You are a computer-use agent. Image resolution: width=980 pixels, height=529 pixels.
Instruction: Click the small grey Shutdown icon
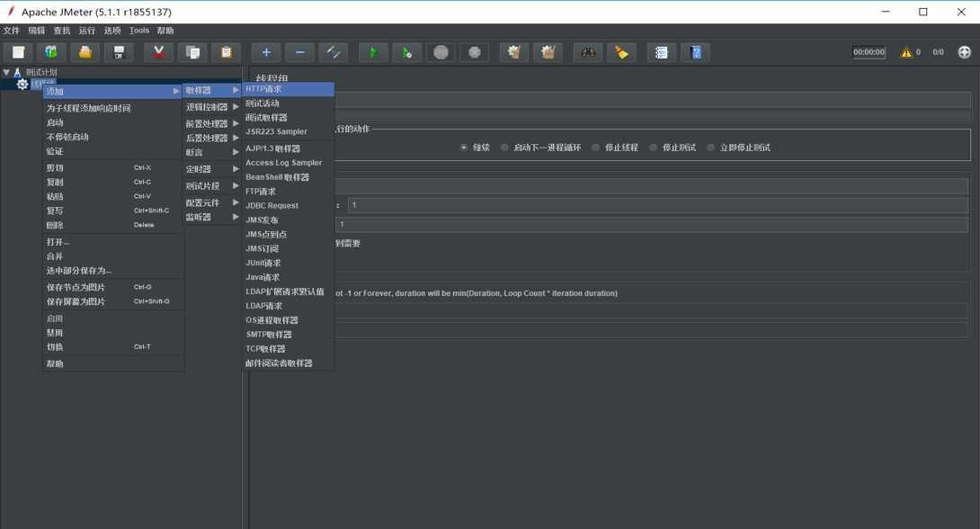pos(475,52)
